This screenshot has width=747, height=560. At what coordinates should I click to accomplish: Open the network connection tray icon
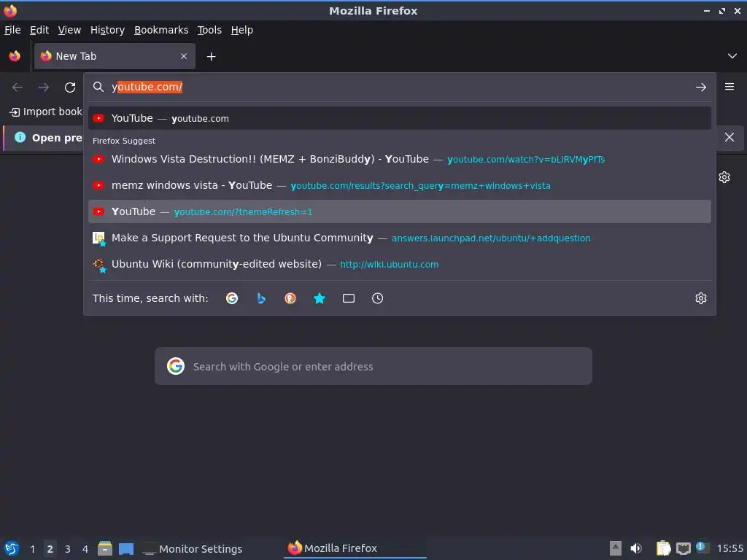pos(683,549)
